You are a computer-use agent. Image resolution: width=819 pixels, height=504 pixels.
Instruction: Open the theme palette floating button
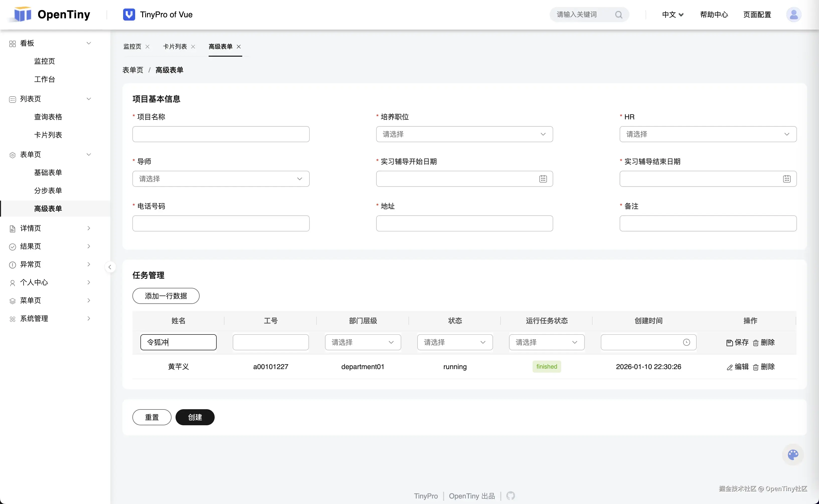pyautogui.click(x=793, y=455)
